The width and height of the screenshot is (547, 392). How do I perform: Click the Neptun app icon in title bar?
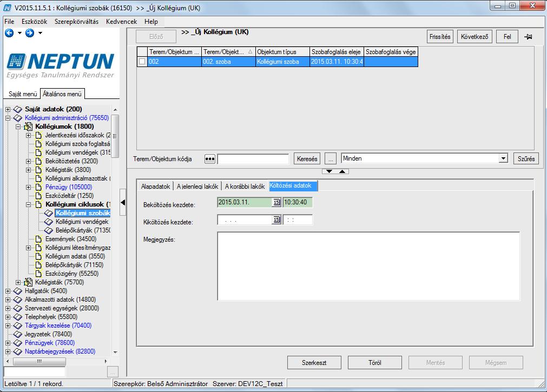[7, 8]
